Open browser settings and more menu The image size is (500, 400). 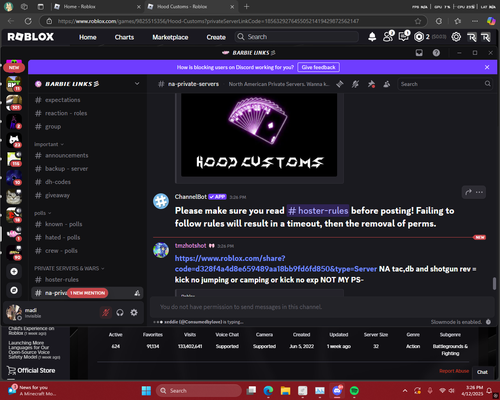coord(475,21)
